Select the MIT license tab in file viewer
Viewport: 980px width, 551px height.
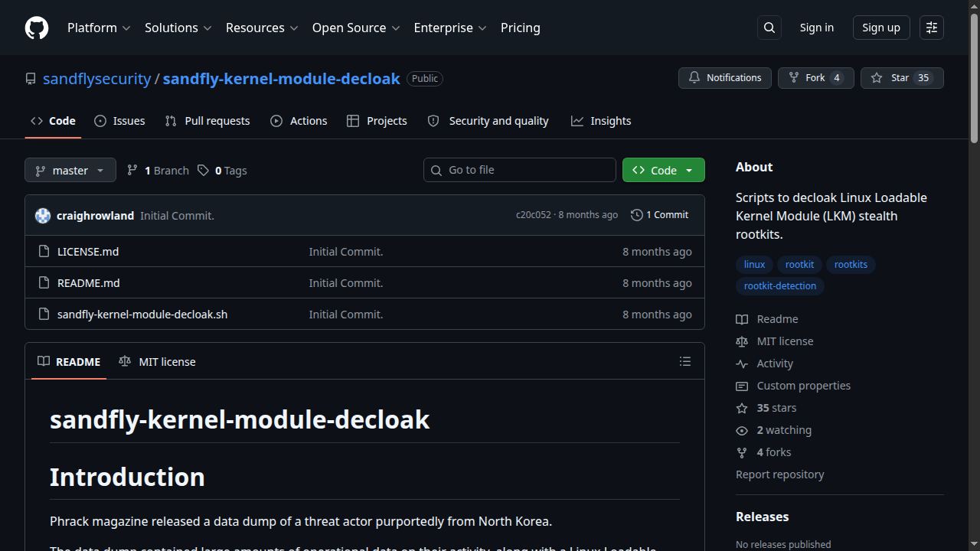[157, 361]
